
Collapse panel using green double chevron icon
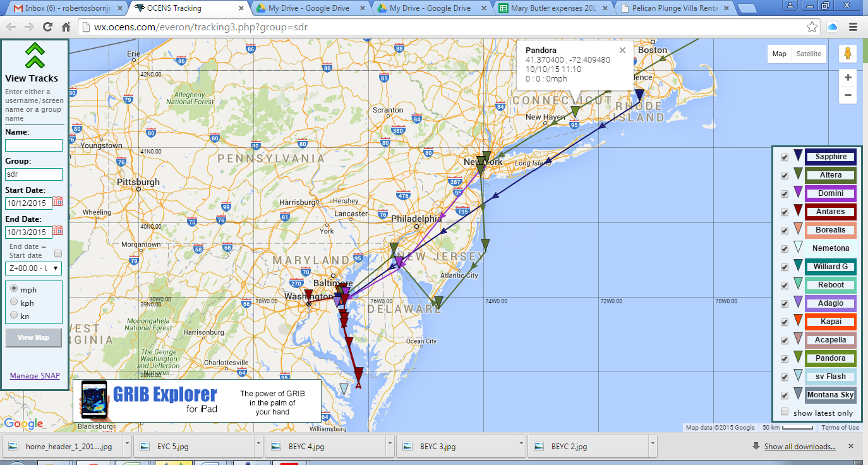pyautogui.click(x=35, y=55)
